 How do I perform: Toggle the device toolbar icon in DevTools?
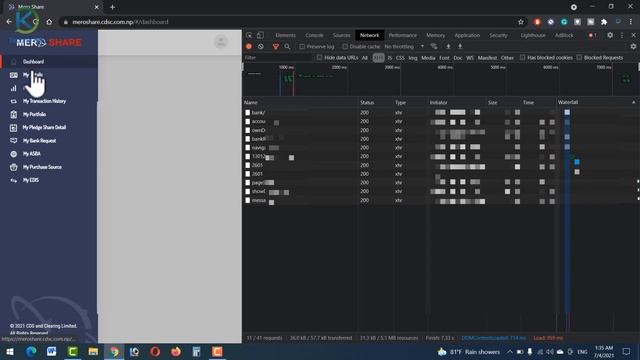[260, 35]
